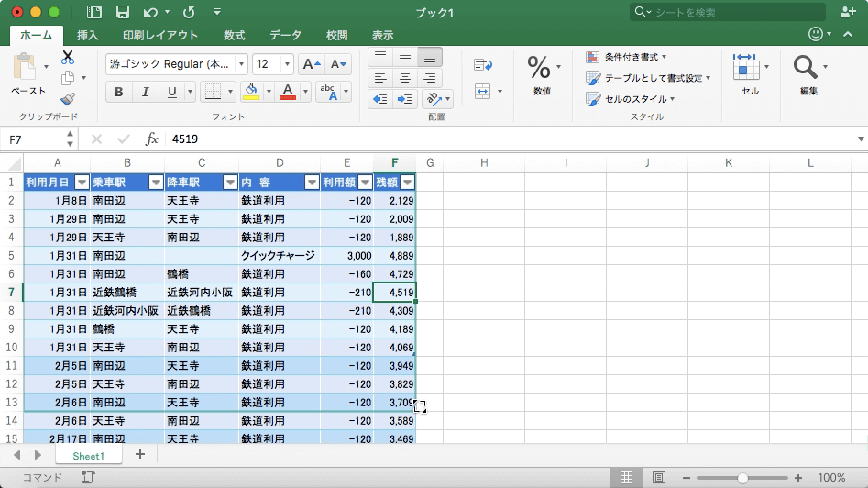Image resolution: width=868 pixels, height=488 pixels.
Task: Toggle Bold formatting
Action: pyautogui.click(x=118, y=92)
